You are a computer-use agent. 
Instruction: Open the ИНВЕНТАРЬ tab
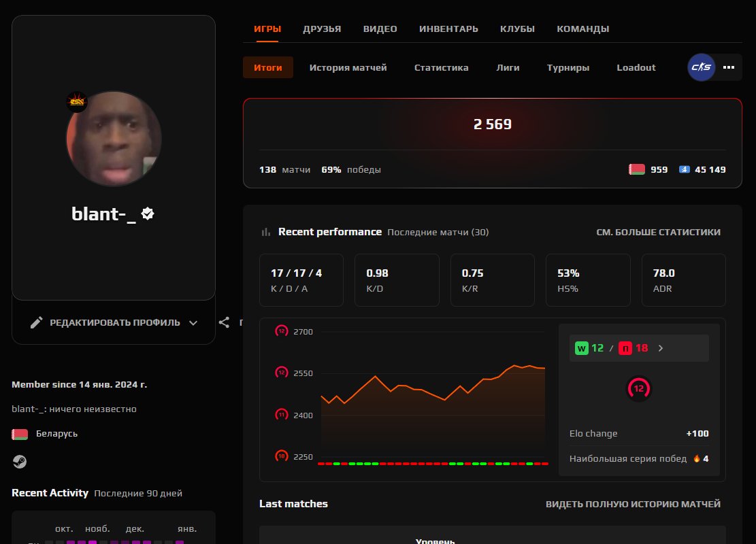448,29
